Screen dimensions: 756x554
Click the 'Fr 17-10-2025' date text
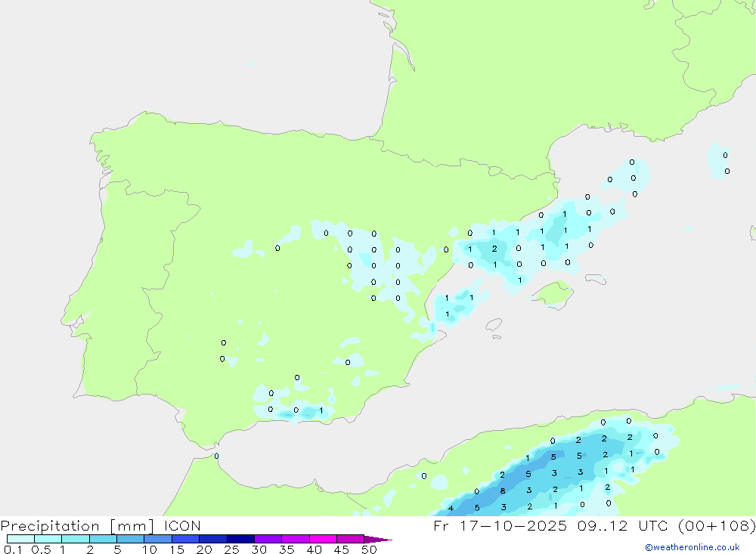click(500, 525)
